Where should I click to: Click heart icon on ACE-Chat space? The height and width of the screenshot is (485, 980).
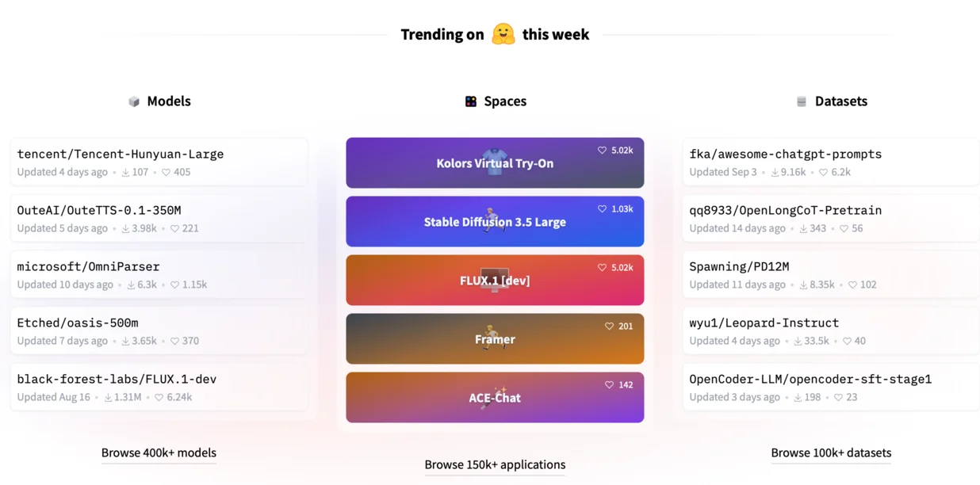pyautogui.click(x=609, y=385)
